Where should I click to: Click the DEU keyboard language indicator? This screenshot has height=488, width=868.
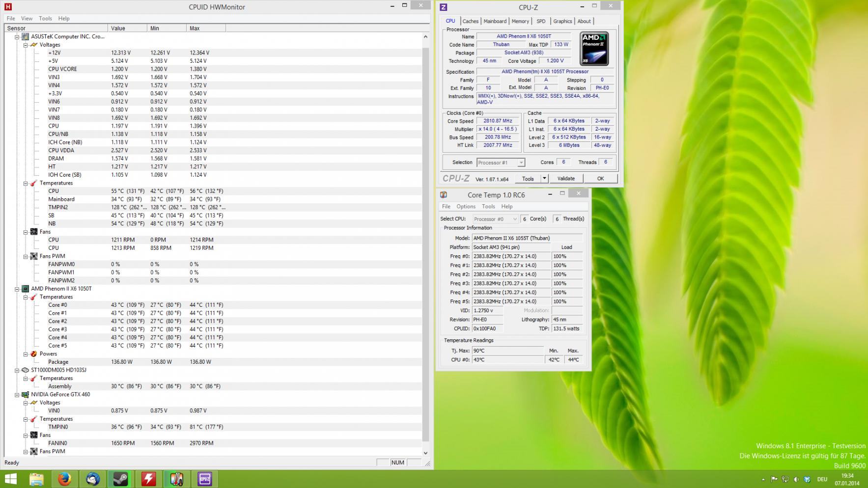coord(822,480)
